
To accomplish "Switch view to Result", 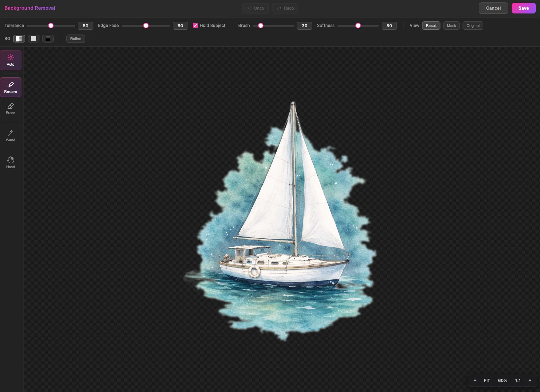I will (431, 26).
